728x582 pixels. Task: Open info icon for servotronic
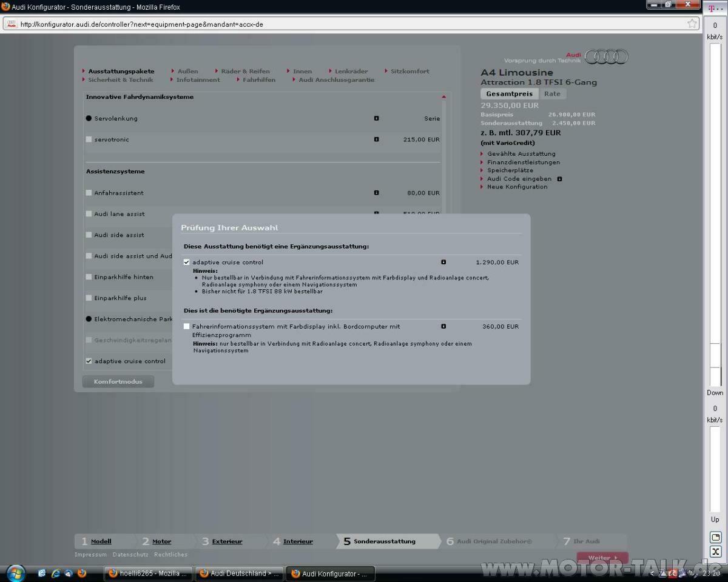point(376,139)
